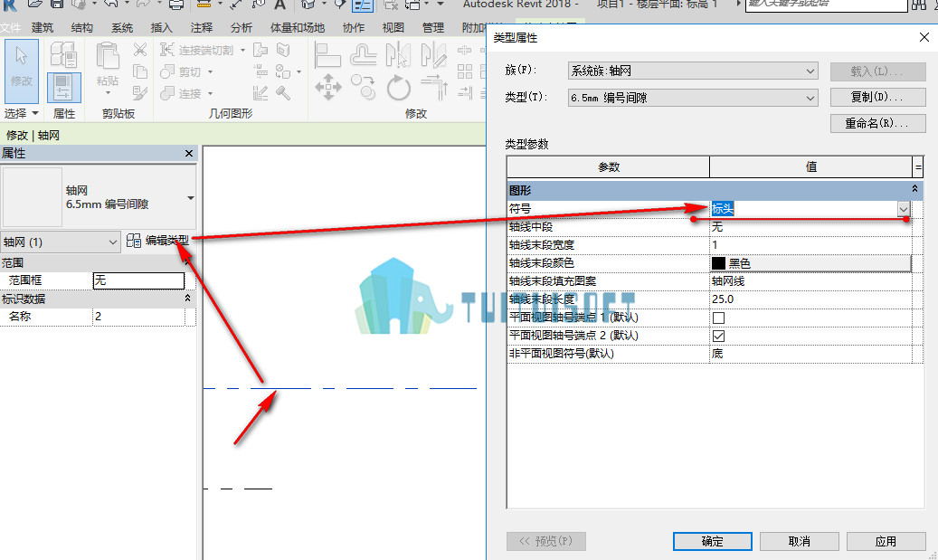Select the Trim/Extend to Corner tool
Viewport: 938px width, 560px height.
coord(434,88)
